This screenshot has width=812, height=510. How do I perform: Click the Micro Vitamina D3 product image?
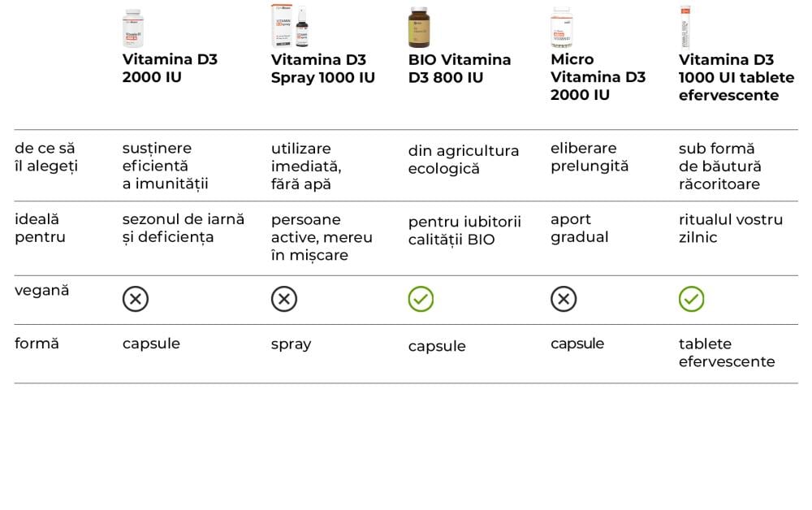(561, 28)
